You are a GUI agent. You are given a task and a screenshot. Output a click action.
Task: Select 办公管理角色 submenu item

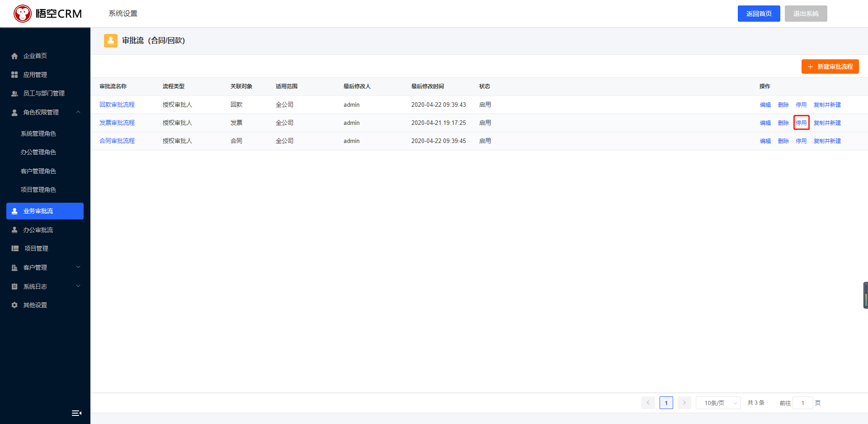click(38, 152)
